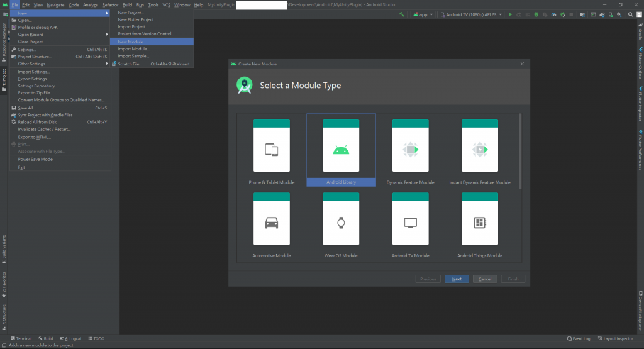Select the Android Library module tile
This screenshot has height=349, width=644.
(341, 150)
